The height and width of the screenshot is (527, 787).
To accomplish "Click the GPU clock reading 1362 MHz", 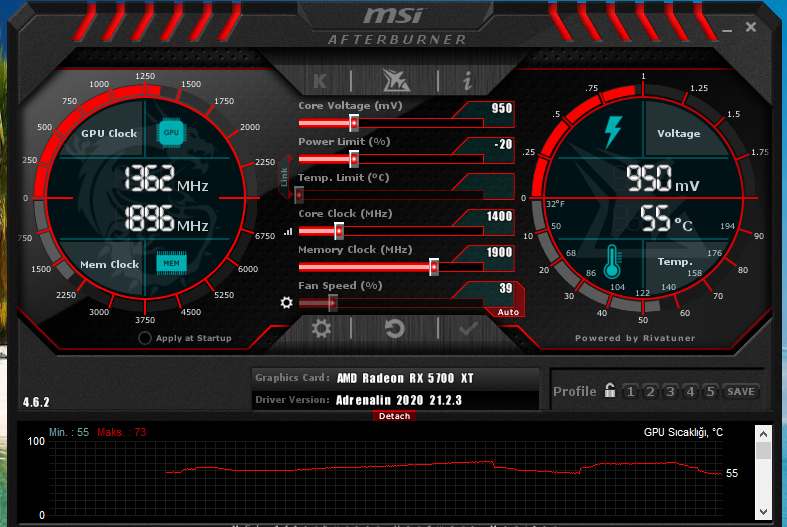I will pyautogui.click(x=166, y=179).
